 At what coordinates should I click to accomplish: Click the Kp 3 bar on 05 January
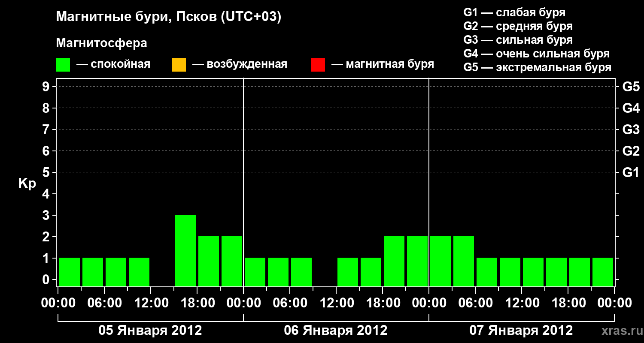point(185,250)
